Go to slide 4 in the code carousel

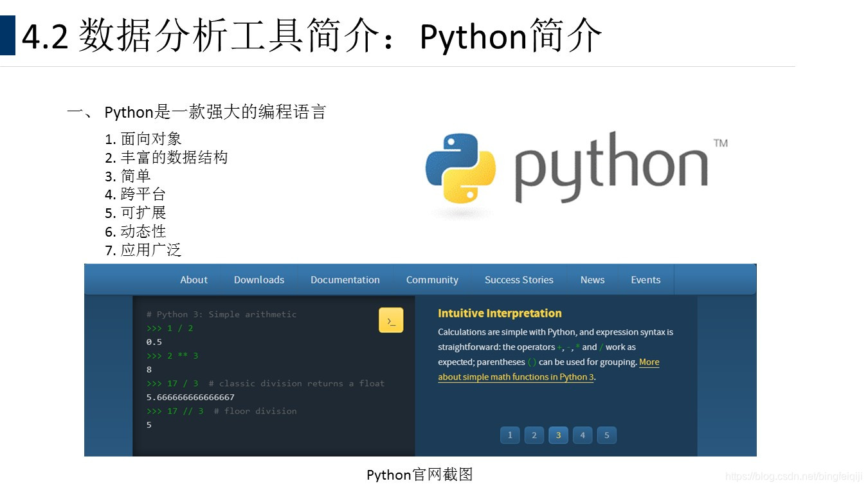coord(583,435)
